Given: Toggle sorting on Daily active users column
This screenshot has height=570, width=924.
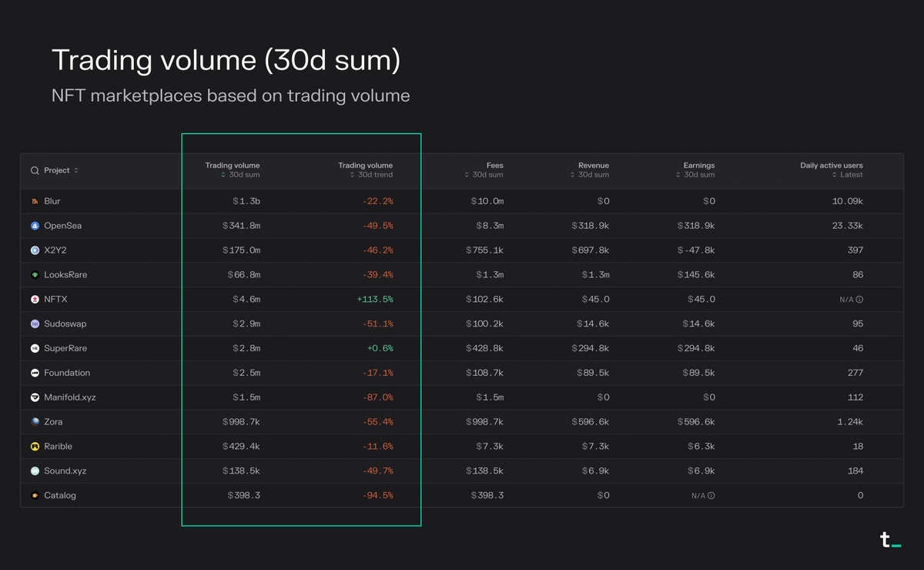Looking at the screenshot, I should (832, 170).
